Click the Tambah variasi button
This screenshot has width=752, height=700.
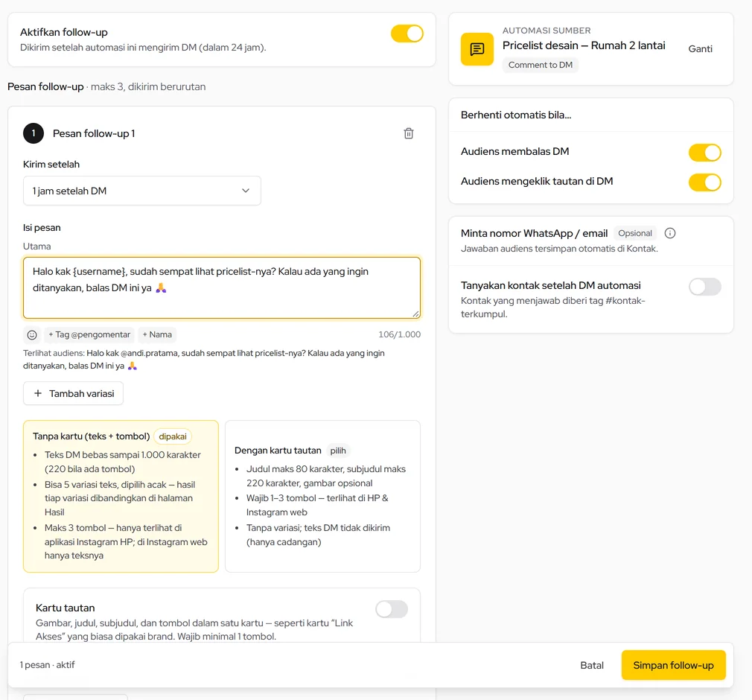click(74, 393)
